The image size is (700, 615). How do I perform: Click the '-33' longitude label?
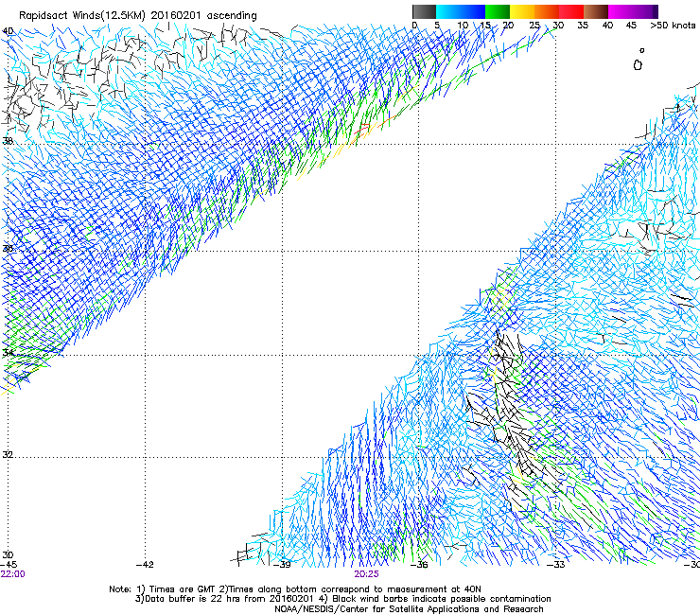tap(556, 565)
